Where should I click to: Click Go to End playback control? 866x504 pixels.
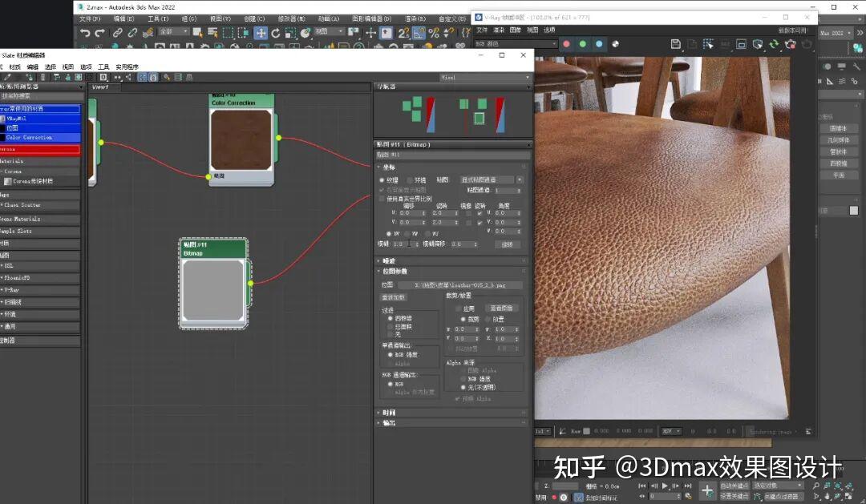click(x=688, y=486)
